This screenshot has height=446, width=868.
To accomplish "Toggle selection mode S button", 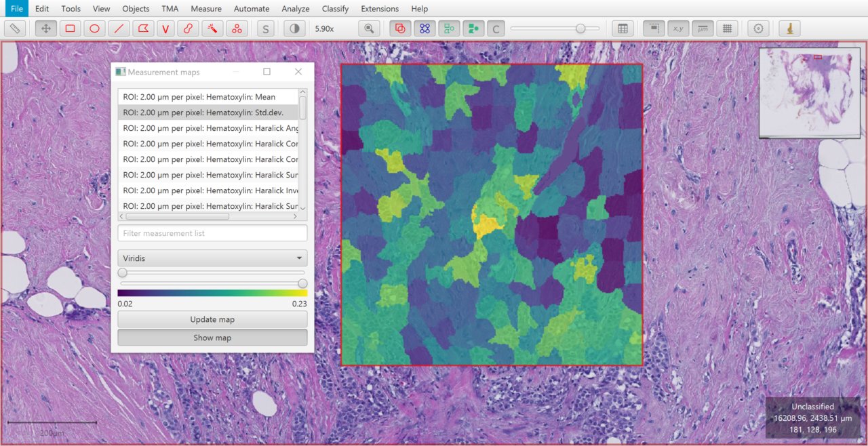I will coord(266,28).
